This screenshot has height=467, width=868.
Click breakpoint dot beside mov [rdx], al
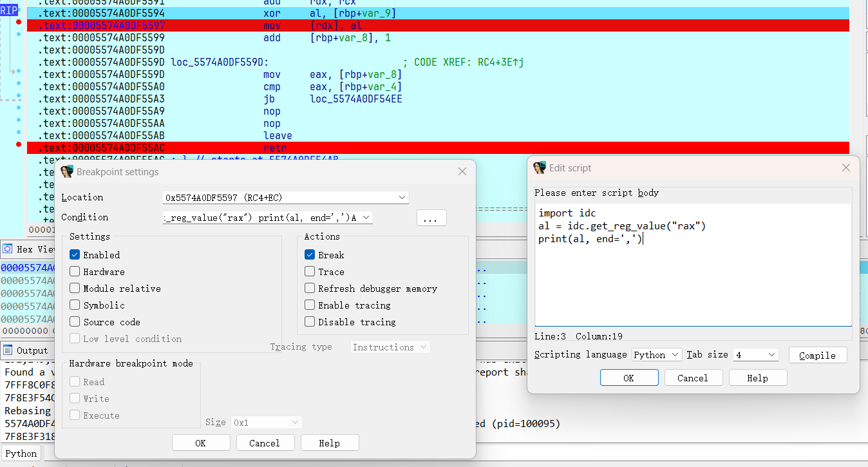click(x=19, y=22)
